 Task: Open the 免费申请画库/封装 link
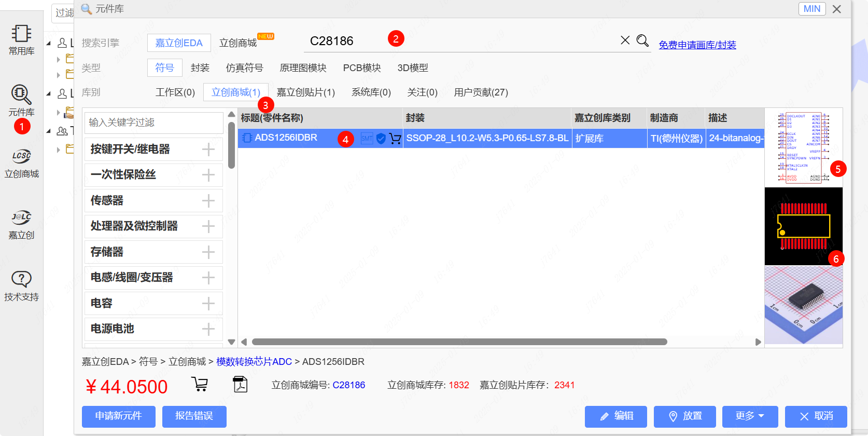coord(697,45)
